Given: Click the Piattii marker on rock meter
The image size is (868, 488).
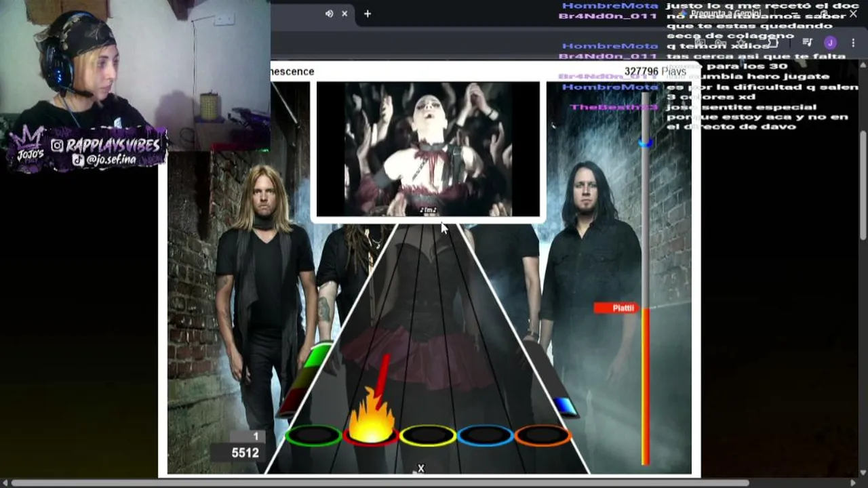Looking at the screenshot, I should click(x=616, y=308).
